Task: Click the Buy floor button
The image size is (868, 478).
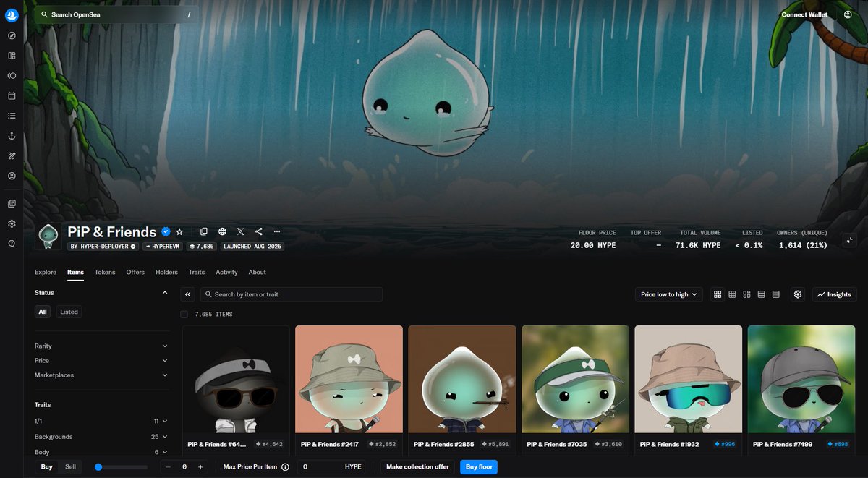Action: point(479,467)
